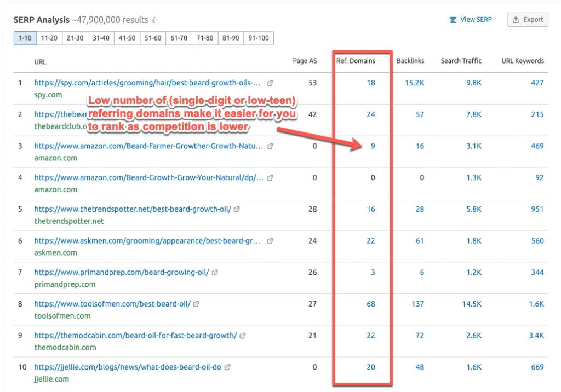Click external link icon next to themodcabin.com URL
Image resolution: width=561 pixels, height=392 pixels.
(242, 336)
